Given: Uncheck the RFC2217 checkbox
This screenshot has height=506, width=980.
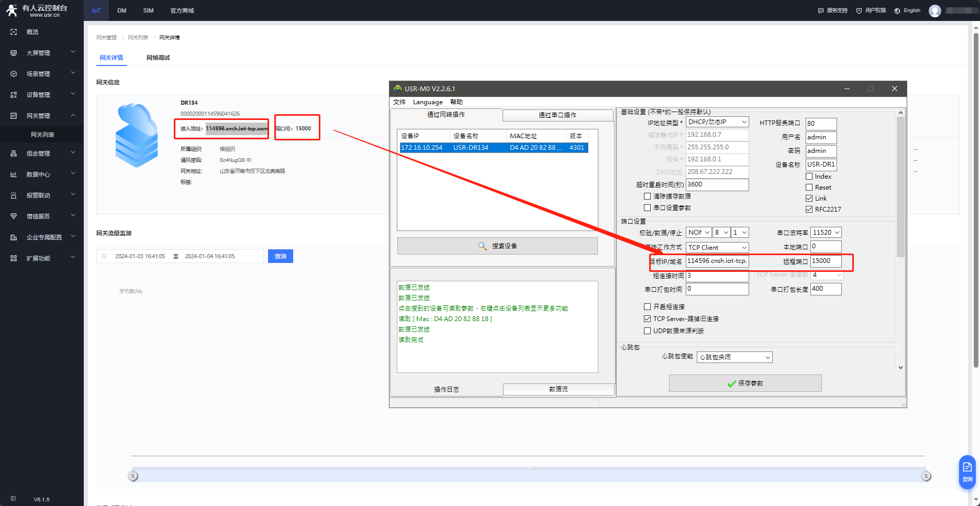Looking at the screenshot, I should pyautogui.click(x=809, y=210).
